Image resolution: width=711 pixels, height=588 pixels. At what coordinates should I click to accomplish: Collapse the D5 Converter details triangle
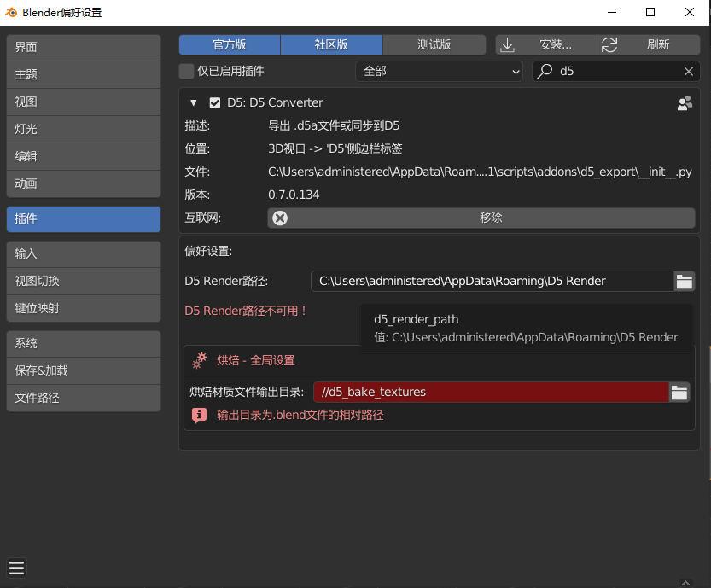click(194, 103)
